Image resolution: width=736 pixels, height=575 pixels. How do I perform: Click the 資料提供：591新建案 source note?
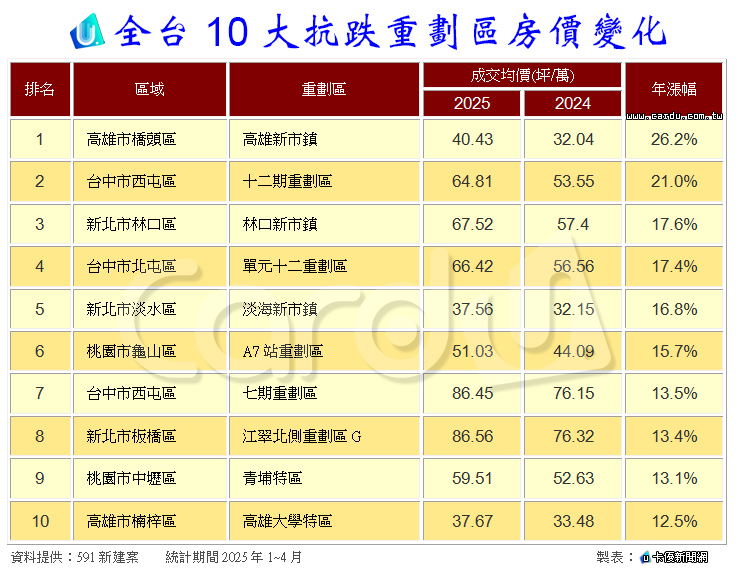click(75, 557)
